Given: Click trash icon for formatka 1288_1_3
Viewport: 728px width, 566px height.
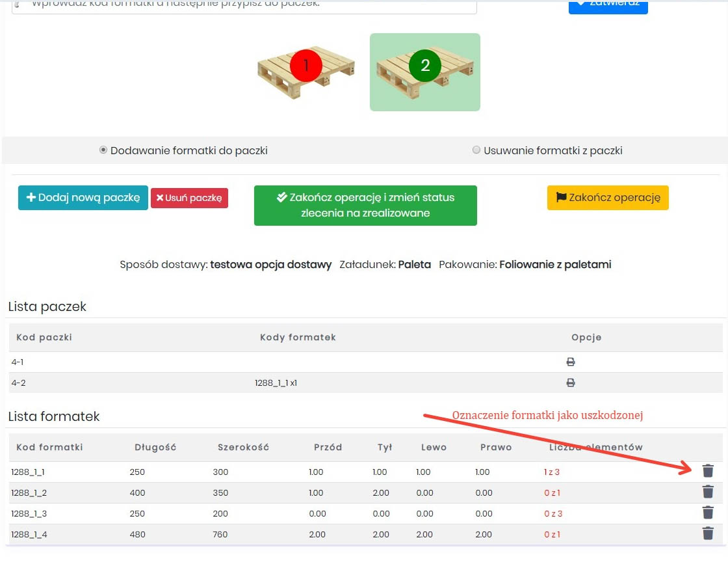Looking at the screenshot, I should (x=708, y=513).
